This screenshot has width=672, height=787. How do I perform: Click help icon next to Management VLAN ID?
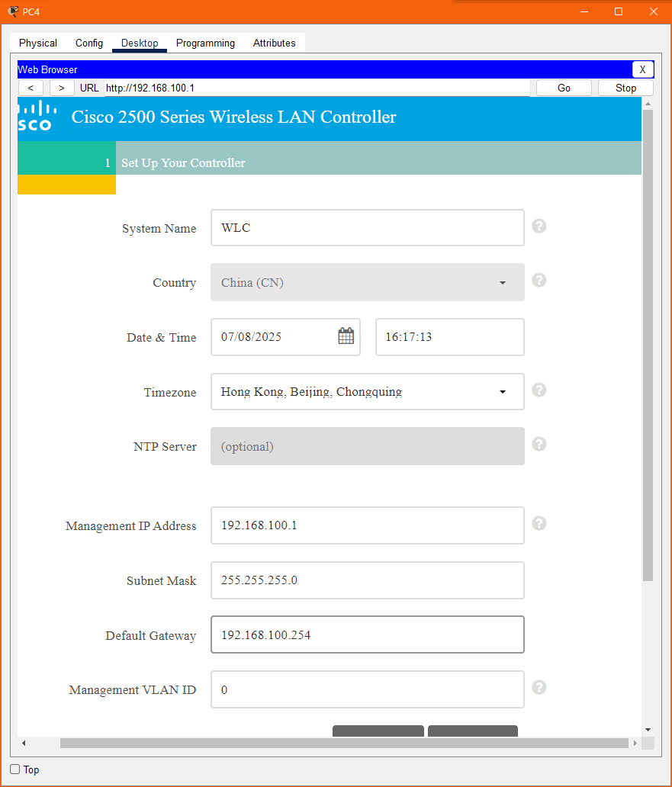click(x=539, y=688)
